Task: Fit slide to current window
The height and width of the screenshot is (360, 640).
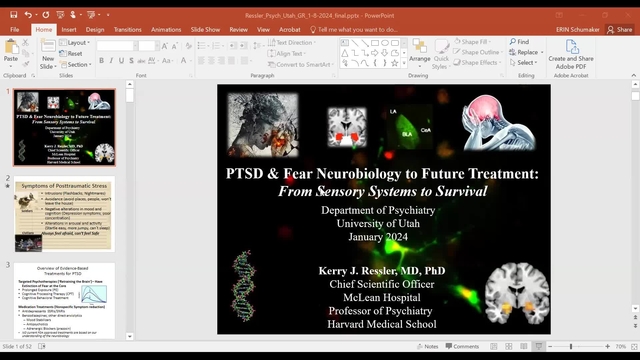Action: point(634,346)
